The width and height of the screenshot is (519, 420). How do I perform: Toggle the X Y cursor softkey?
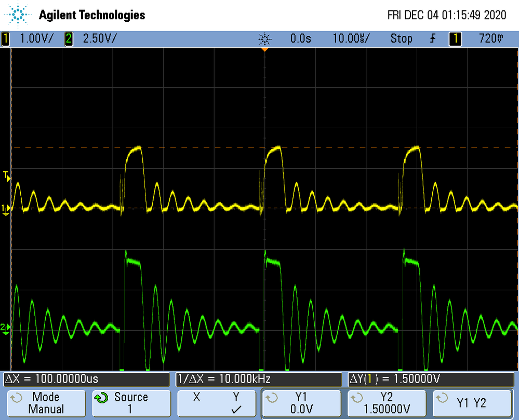tap(217, 403)
